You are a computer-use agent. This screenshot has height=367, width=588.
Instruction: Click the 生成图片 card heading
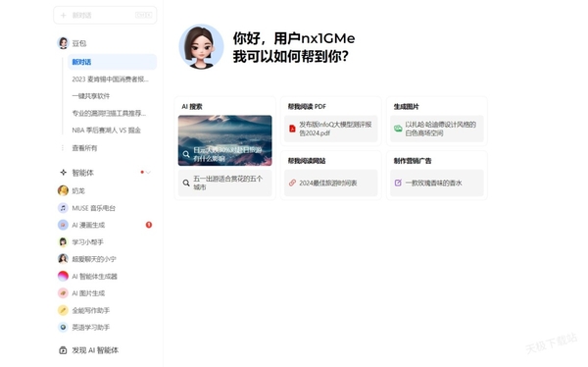tap(406, 107)
